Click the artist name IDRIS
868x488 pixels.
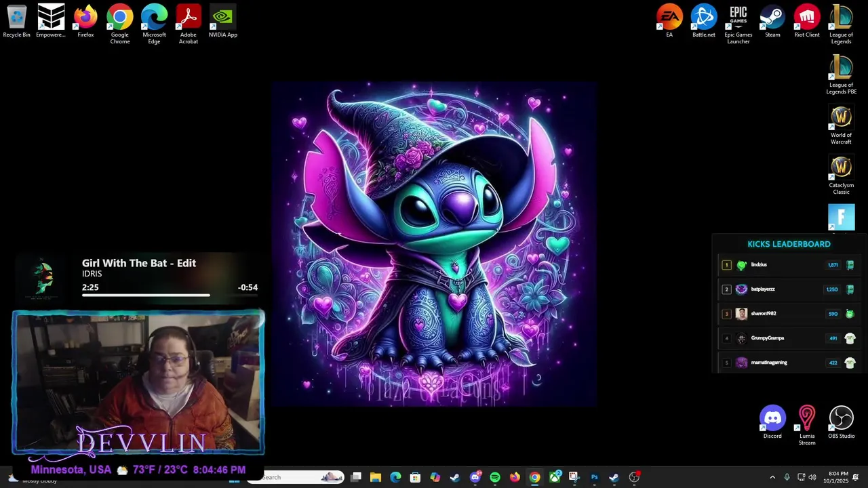point(92,274)
